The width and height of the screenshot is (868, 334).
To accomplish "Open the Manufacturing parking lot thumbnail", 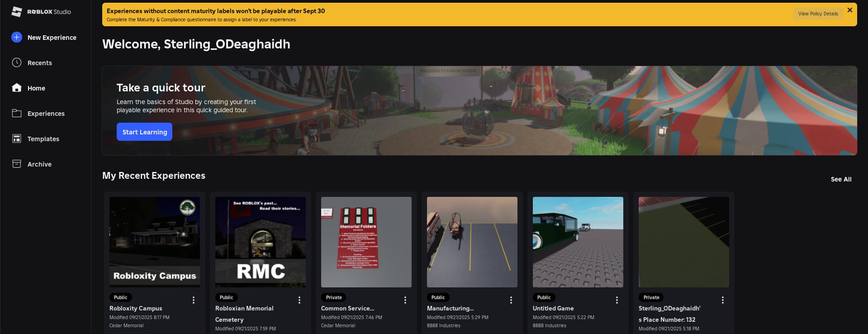I will click(x=472, y=242).
